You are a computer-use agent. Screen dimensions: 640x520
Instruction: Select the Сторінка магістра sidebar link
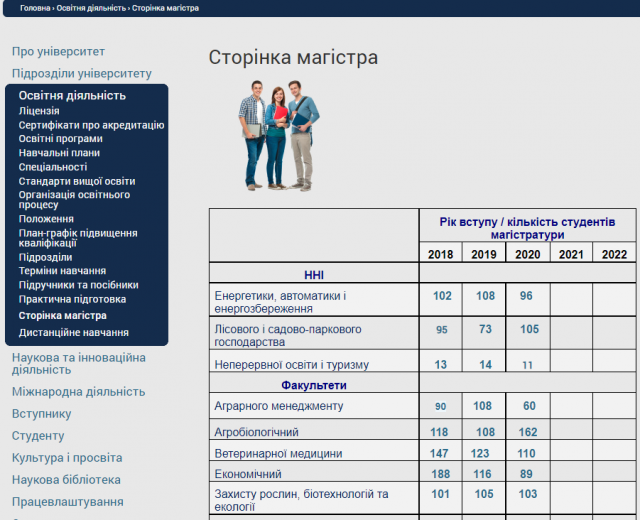coord(63,316)
